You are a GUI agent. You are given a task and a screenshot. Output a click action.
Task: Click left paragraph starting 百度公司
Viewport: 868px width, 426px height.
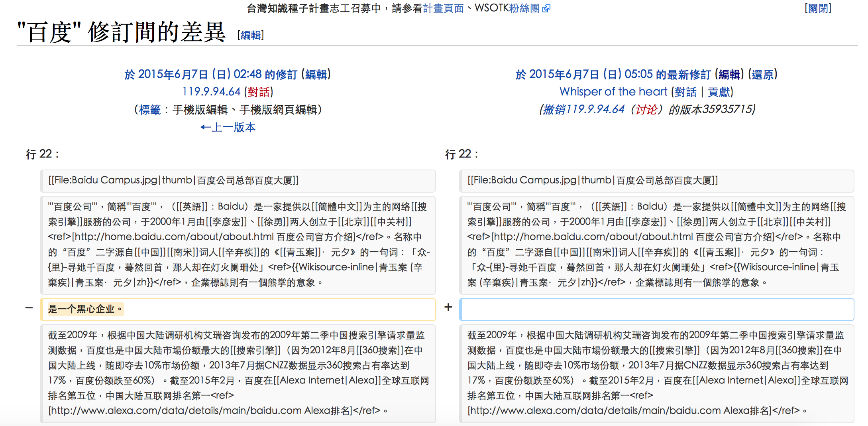pyautogui.click(x=238, y=245)
